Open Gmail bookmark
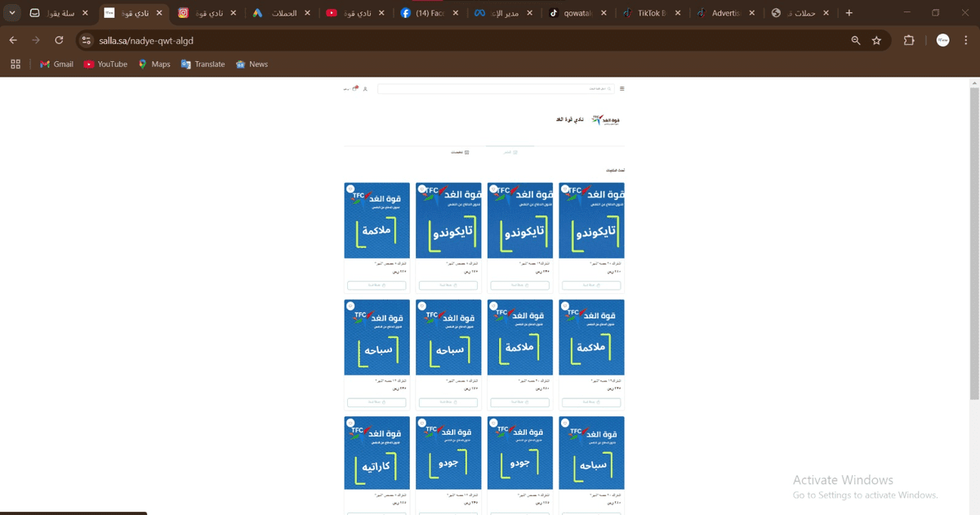 (x=56, y=64)
